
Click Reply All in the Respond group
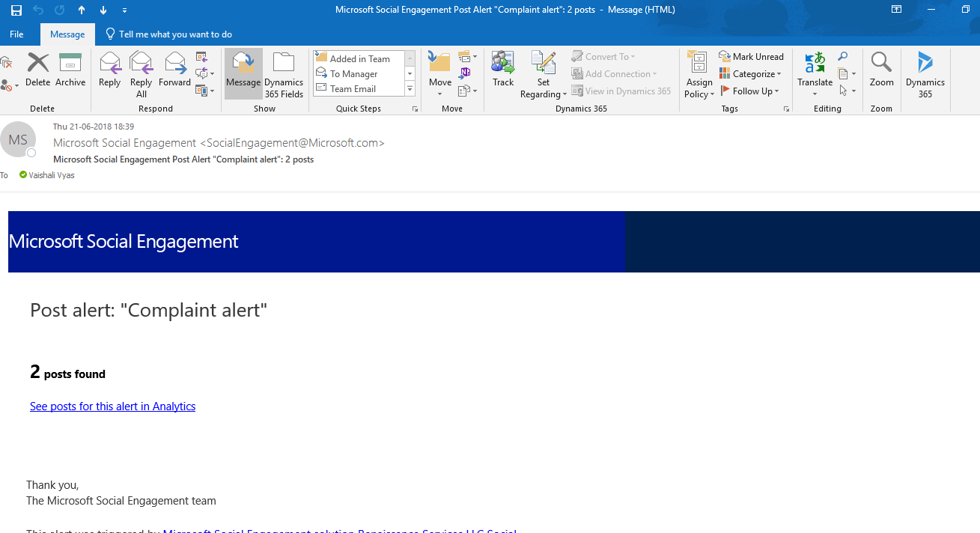[x=141, y=75]
